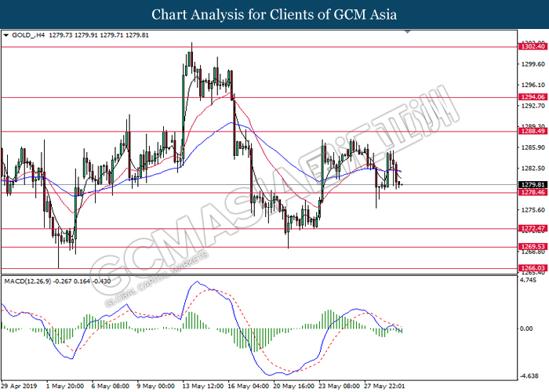Click the 27 May 22:01 time label
The width and height of the screenshot is (549, 392).
click(384, 386)
